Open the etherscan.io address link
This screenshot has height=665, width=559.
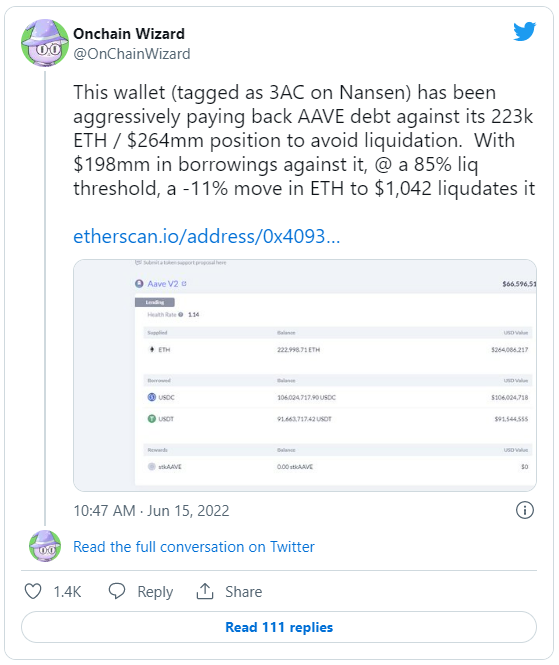tap(207, 236)
